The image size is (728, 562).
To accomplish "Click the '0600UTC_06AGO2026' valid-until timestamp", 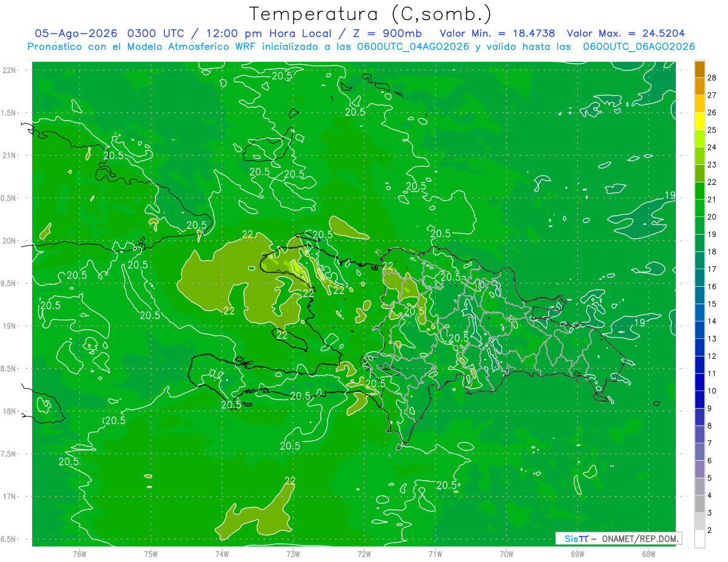I will tap(639, 47).
